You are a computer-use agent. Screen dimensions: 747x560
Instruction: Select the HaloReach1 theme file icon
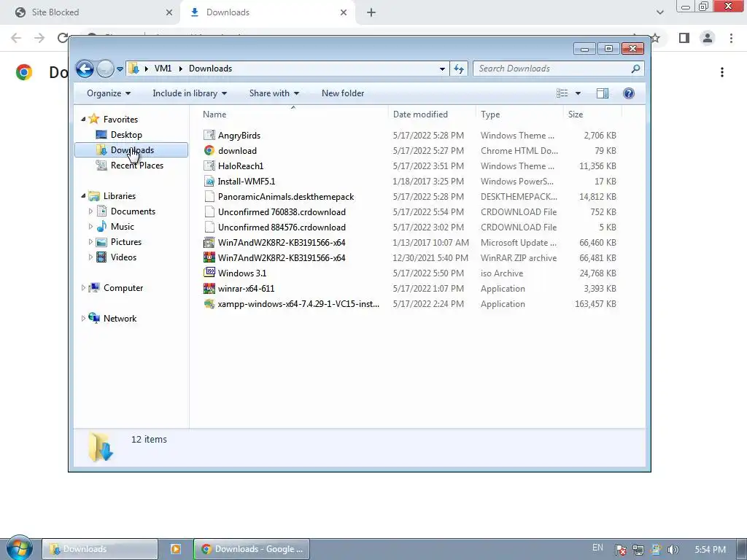[x=209, y=166]
